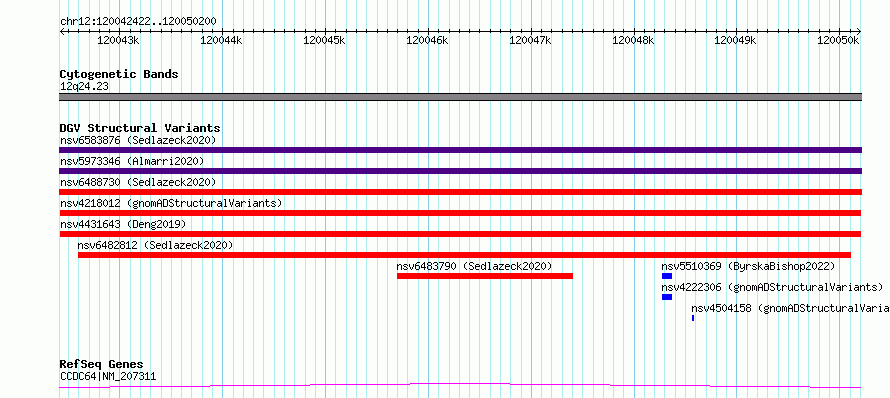The width and height of the screenshot is (890, 398).
Task: Click the 120045k ruler tick label
Action: [324, 40]
